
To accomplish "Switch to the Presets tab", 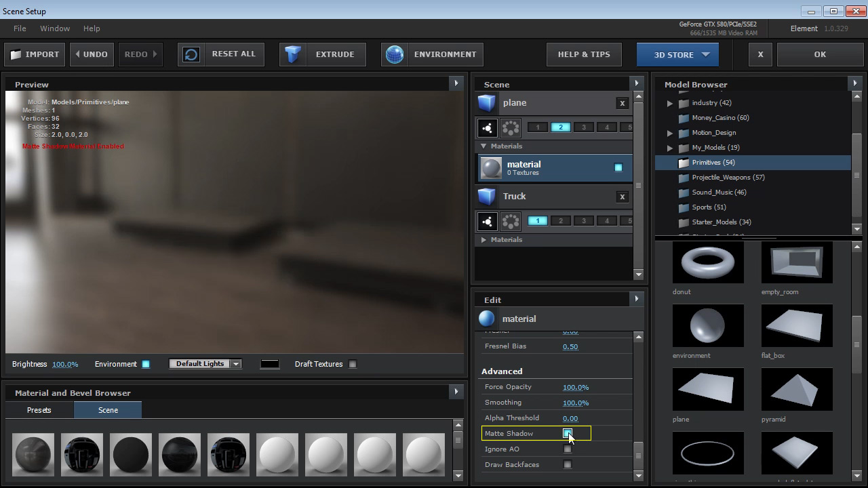I will click(39, 410).
